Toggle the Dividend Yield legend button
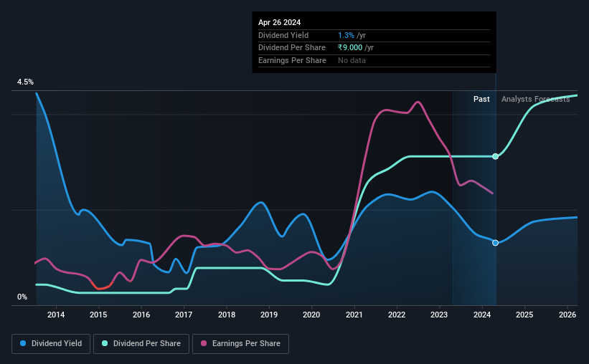 [51, 344]
